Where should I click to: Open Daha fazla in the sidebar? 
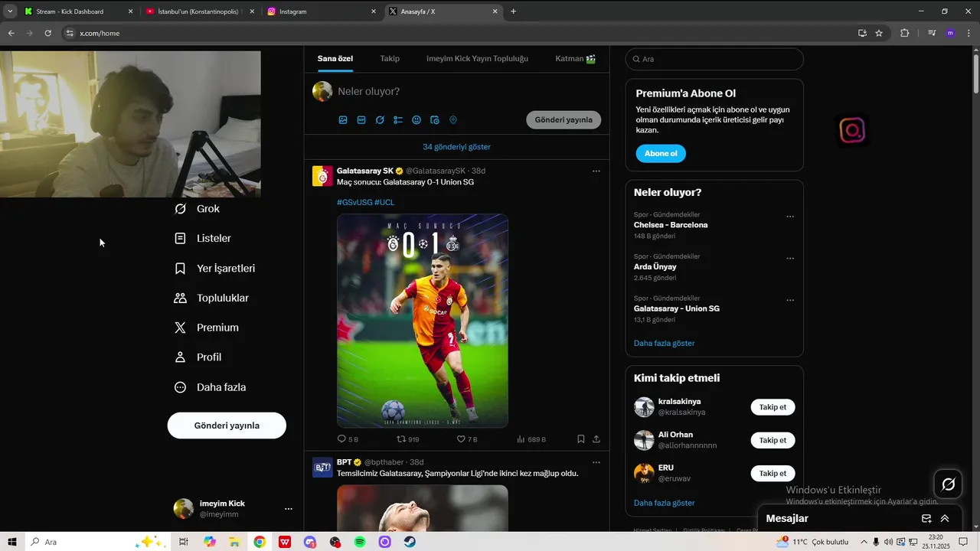point(210,387)
